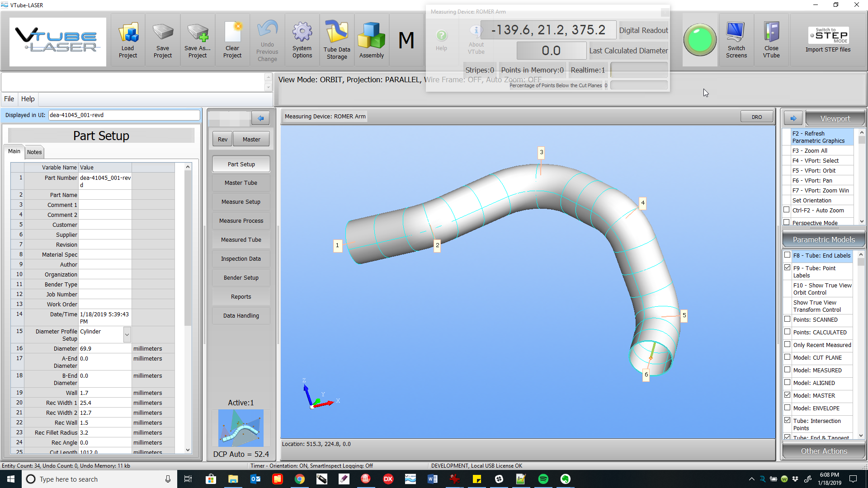Open Diameter Profile Setup Cylinder dropdown
Viewport: 868px width, 488px height.
[127, 335]
